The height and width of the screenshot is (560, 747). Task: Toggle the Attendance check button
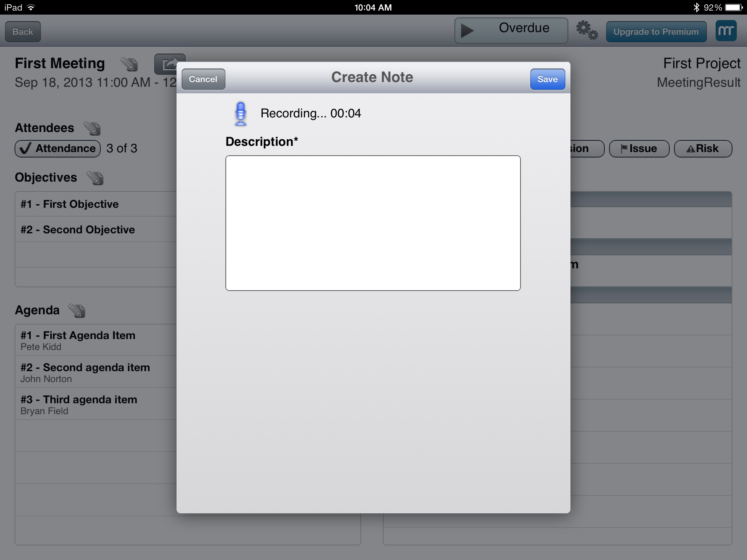[58, 149]
